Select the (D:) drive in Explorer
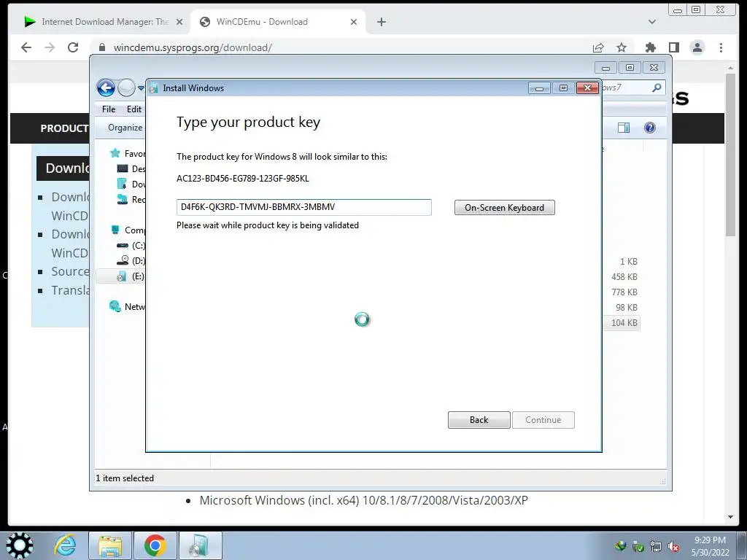 tap(131, 260)
